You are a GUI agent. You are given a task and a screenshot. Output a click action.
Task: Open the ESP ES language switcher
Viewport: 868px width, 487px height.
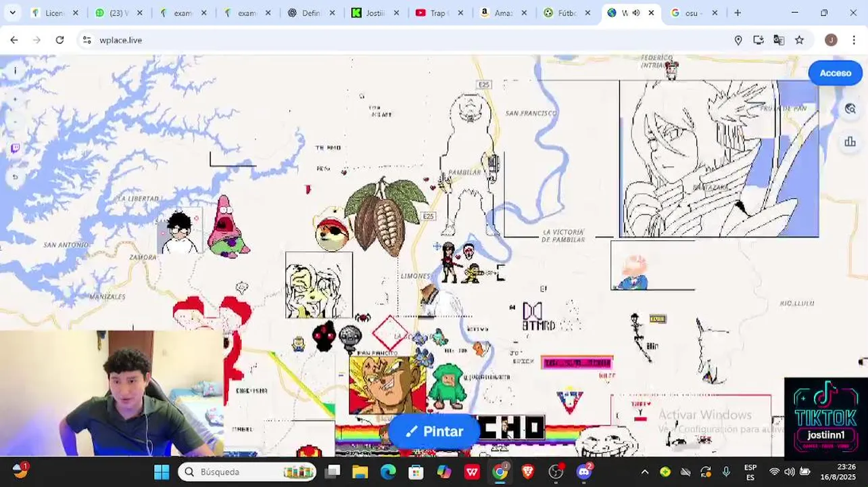pos(750,472)
